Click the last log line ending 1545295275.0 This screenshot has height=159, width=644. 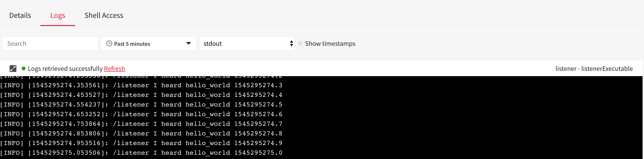(141, 153)
